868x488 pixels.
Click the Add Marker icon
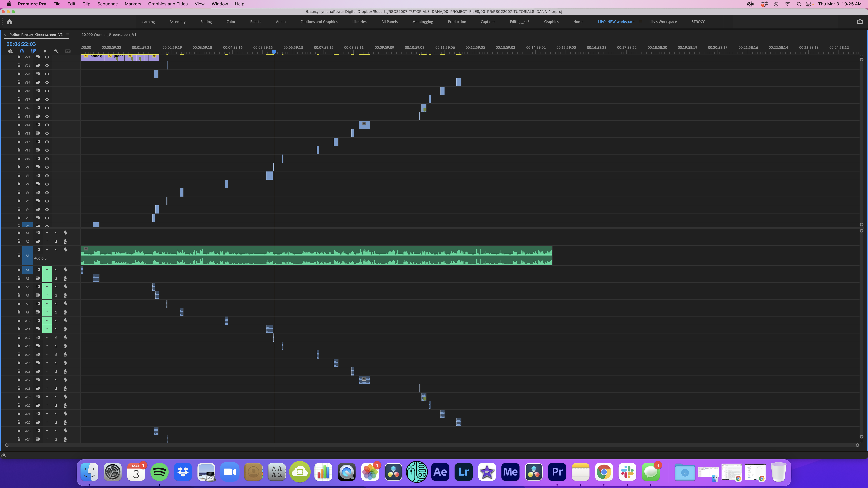coord(45,51)
